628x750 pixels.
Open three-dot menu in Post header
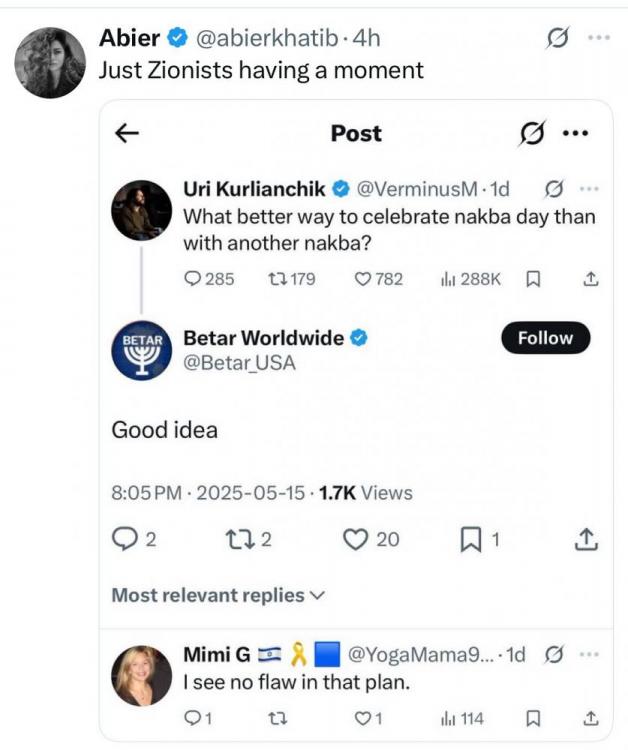pyautogui.click(x=575, y=133)
